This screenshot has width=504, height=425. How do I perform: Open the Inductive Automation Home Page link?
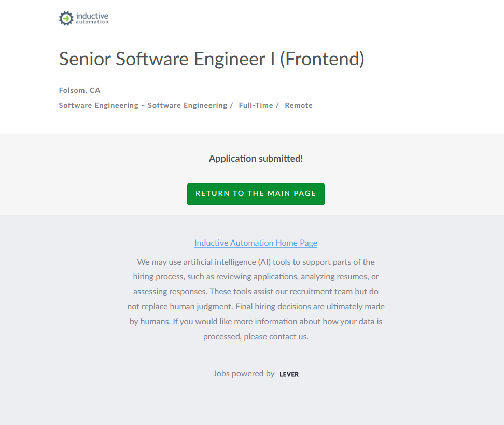pyautogui.click(x=256, y=243)
